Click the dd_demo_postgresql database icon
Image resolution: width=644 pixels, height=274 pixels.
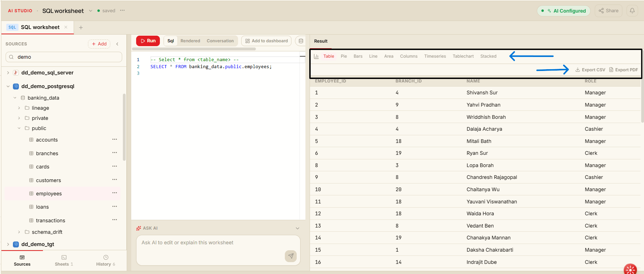(x=16, y=86)
